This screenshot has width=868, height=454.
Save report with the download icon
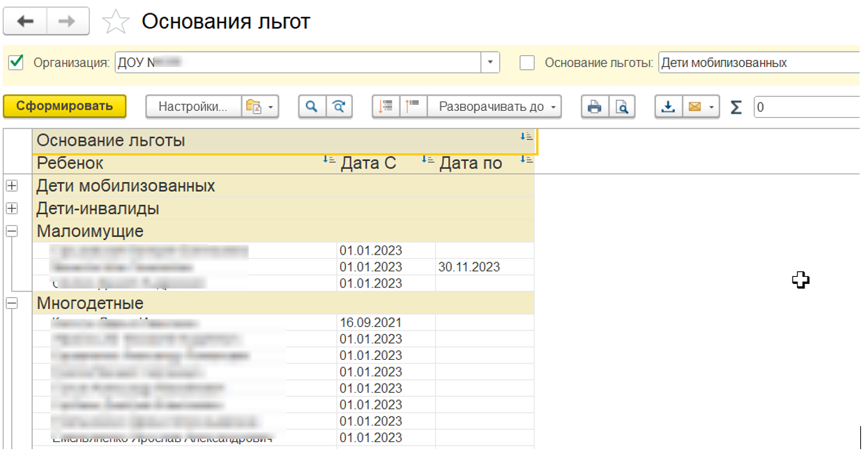coord(668,107)
